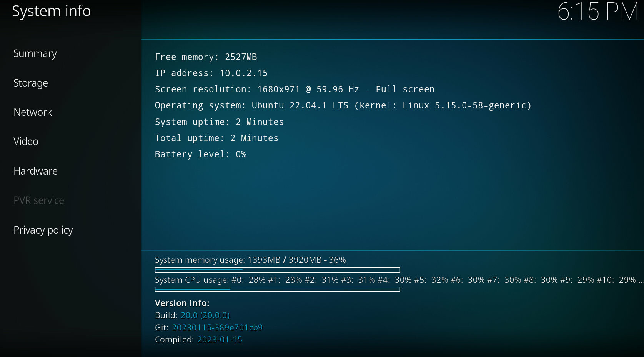Click the system CPU usage progress bar
Screen dimensions: 644x357
pos(277,289)
